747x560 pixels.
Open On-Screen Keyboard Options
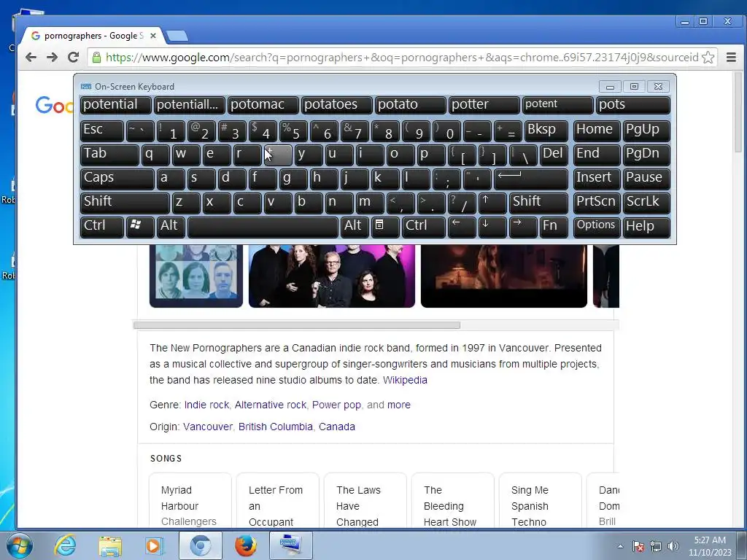[597, 227]
